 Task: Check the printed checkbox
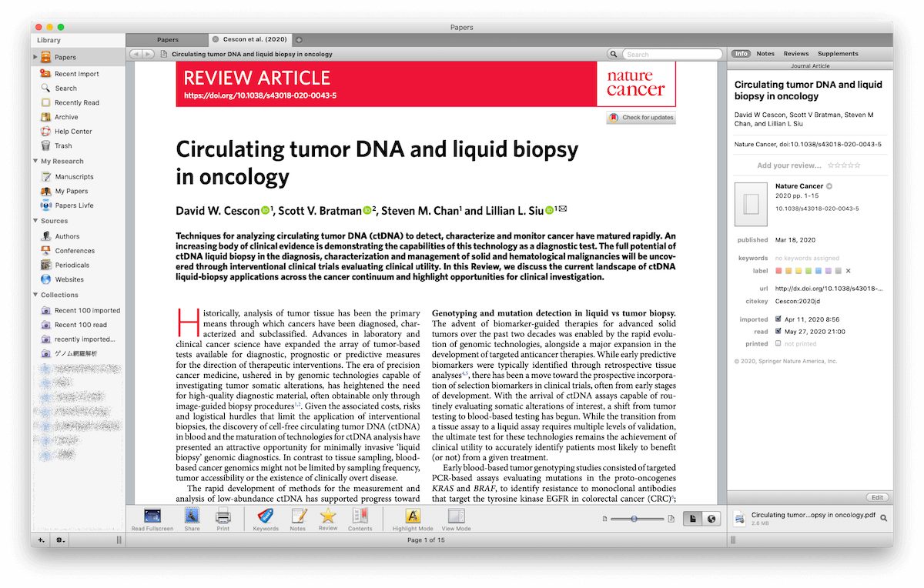[778, 344]
